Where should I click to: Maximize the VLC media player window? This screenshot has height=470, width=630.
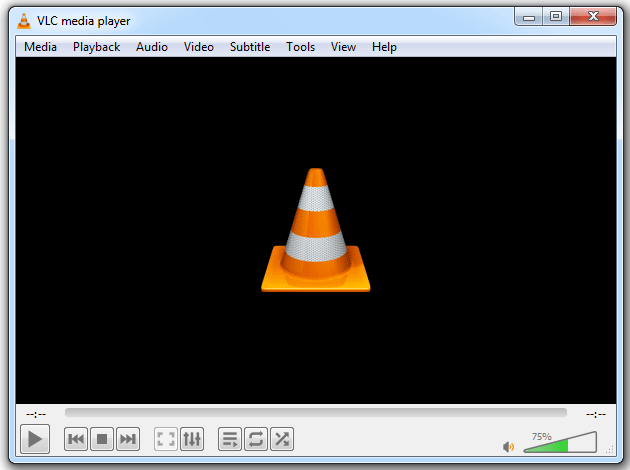(556, 17)
